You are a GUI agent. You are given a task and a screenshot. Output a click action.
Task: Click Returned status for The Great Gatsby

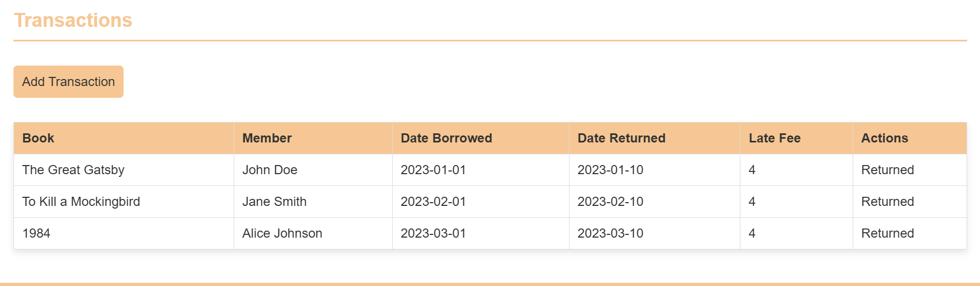[887, 170]
